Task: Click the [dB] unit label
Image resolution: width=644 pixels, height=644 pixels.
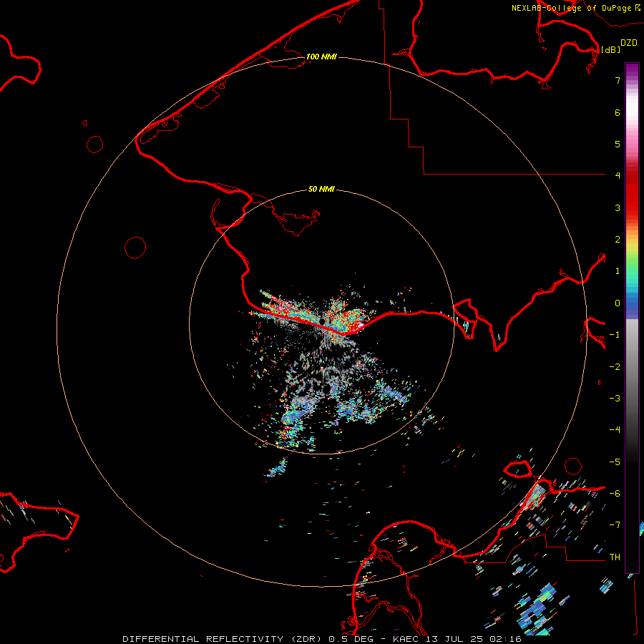Action: coord(610,49)
